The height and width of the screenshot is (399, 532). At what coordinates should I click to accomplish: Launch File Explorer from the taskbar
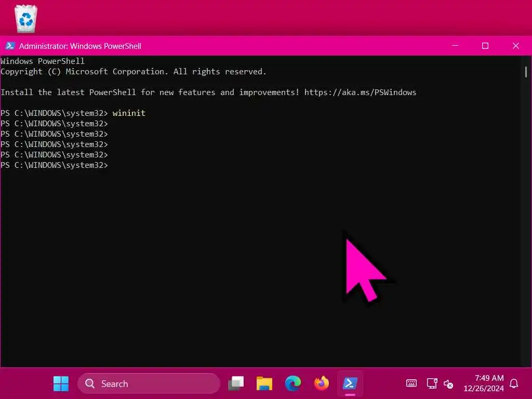click(x=264, y=384)
